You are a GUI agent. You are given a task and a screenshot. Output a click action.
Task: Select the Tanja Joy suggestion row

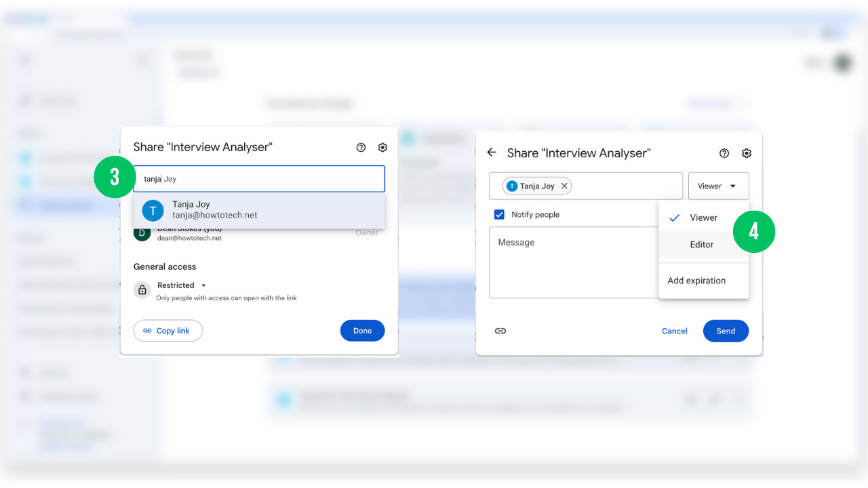[260, 210]
